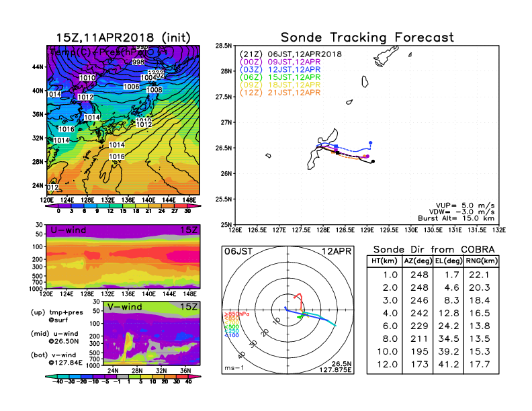Click the "Sonde Dir from COBRA" table title

[x=434, y=250]
